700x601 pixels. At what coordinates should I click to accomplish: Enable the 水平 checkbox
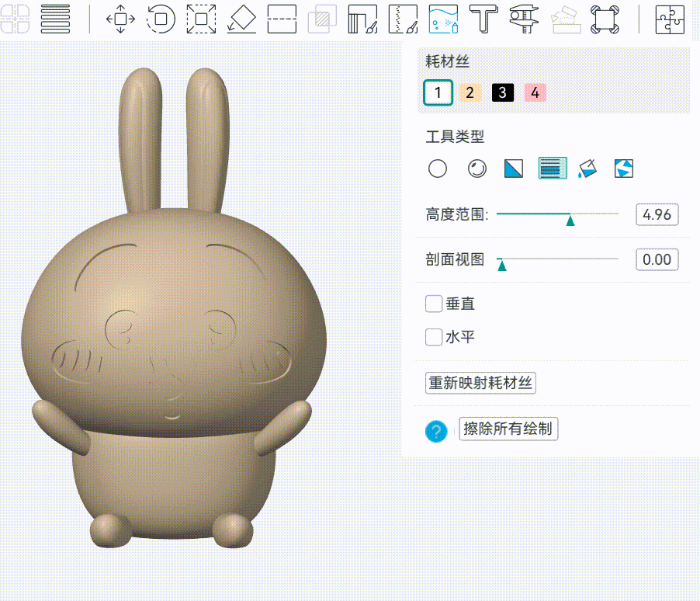click(x=434, y=337)
